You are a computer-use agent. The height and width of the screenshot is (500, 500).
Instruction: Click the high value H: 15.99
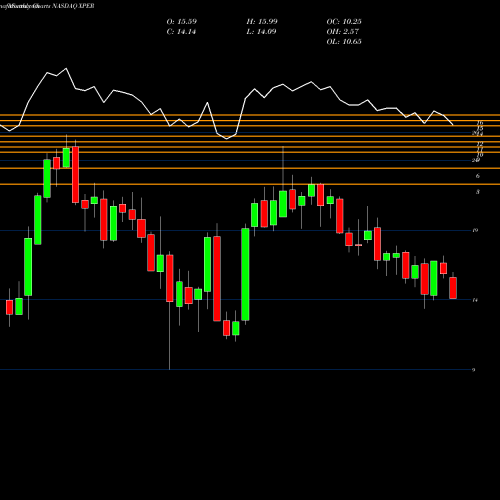pyautogui.click(x=262, y=22)
